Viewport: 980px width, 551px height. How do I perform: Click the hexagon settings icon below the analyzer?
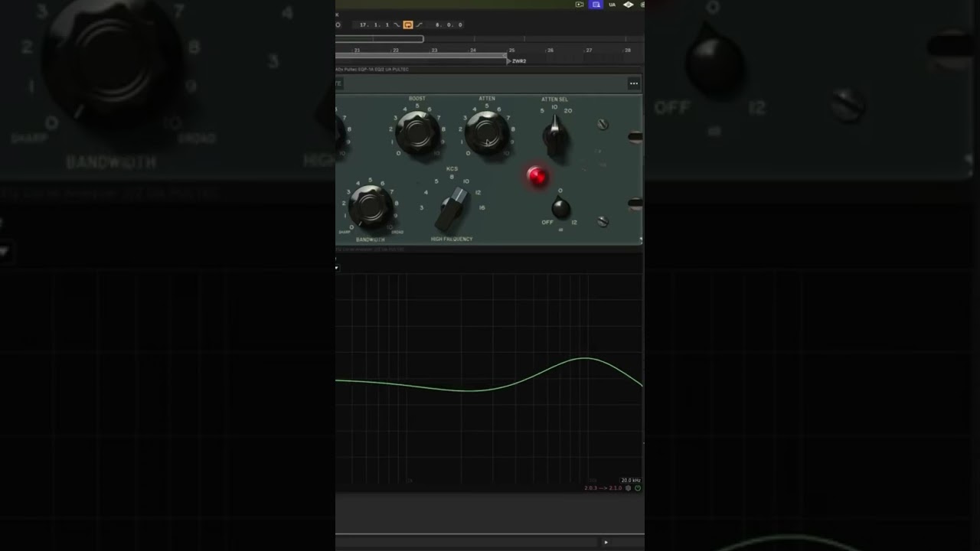(629, 488)
